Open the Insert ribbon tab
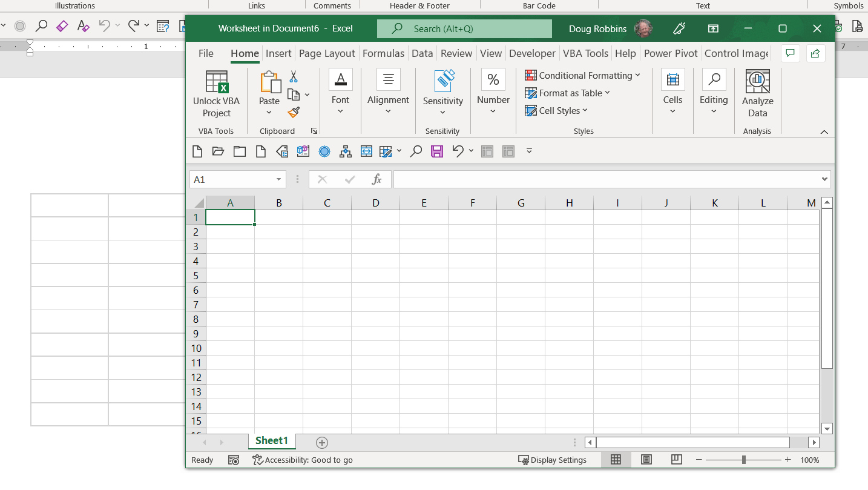This screenshot has width=868, height=490. (278, 53)
